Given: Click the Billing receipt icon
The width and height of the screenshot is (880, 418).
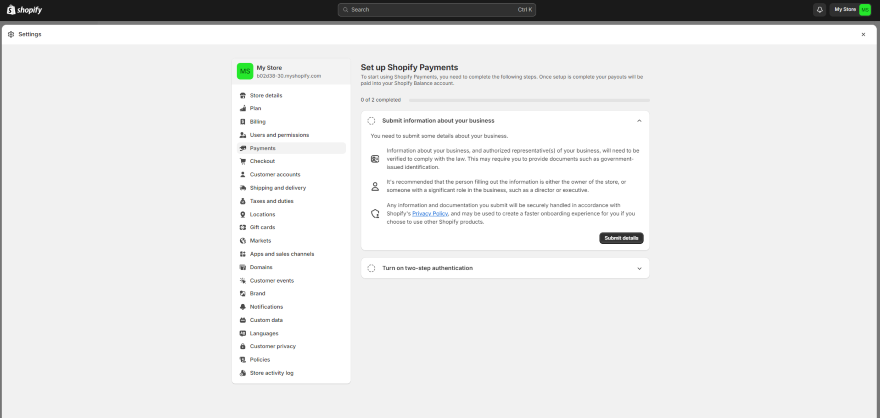Looking at the screenshot, I should [242, 122].
